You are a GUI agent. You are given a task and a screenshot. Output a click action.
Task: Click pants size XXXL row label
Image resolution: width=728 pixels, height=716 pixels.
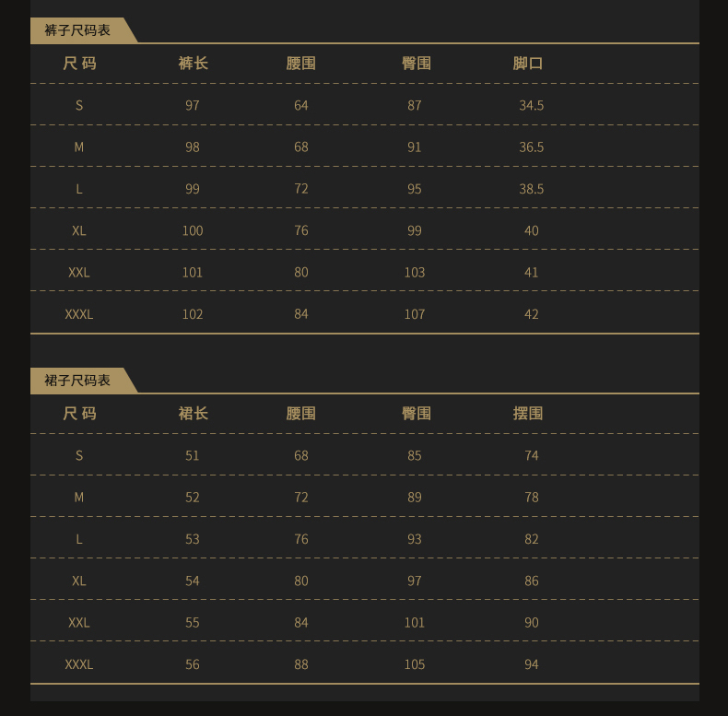point(79,314)
